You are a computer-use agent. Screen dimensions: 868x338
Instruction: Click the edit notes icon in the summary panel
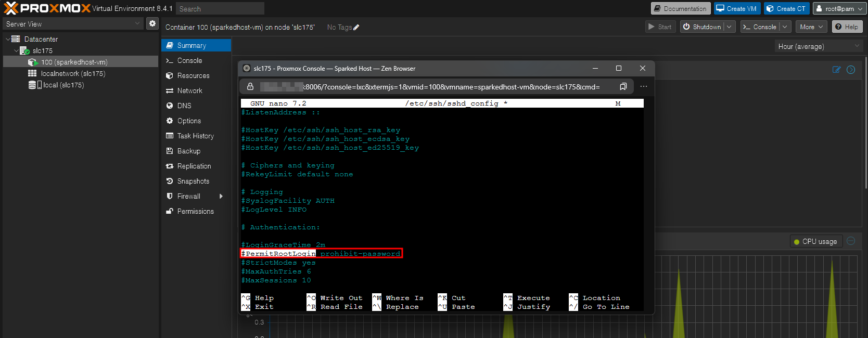pyautogui.click(x=836, y=70)
